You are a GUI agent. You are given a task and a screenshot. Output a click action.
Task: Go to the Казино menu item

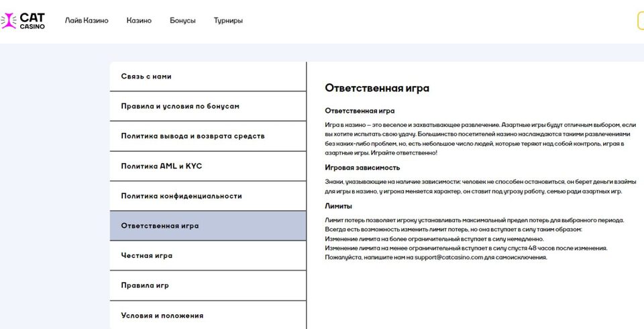(x=139, y=21)
